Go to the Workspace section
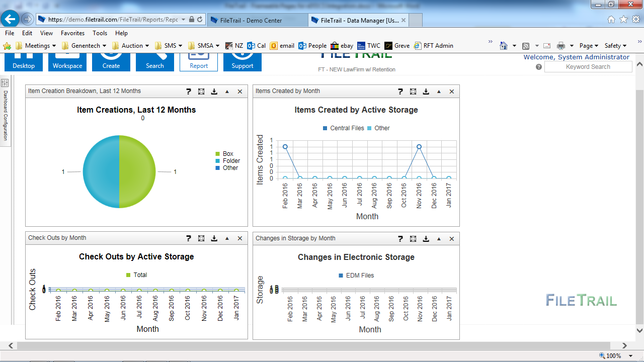This screenshot has height=362, width=644. (x=67, y=62)
